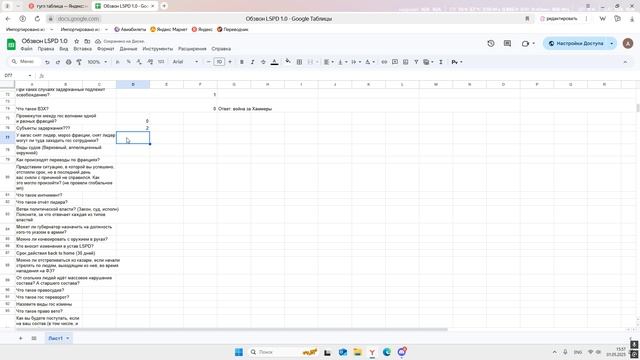The image size is (640, 360).
Task: Open vertical align dropdown
Action: (x=342, y=62)
